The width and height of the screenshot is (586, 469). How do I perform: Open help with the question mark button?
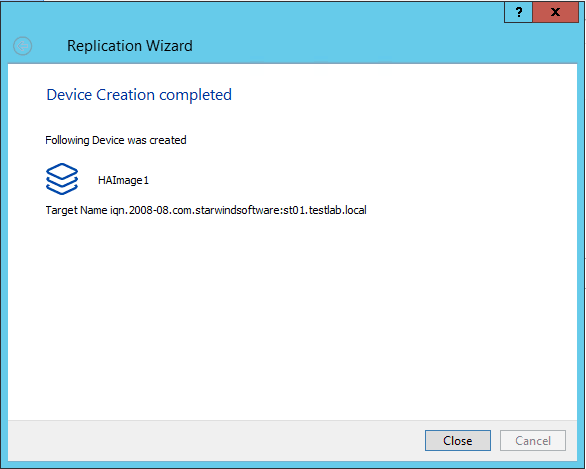[518, 12]
